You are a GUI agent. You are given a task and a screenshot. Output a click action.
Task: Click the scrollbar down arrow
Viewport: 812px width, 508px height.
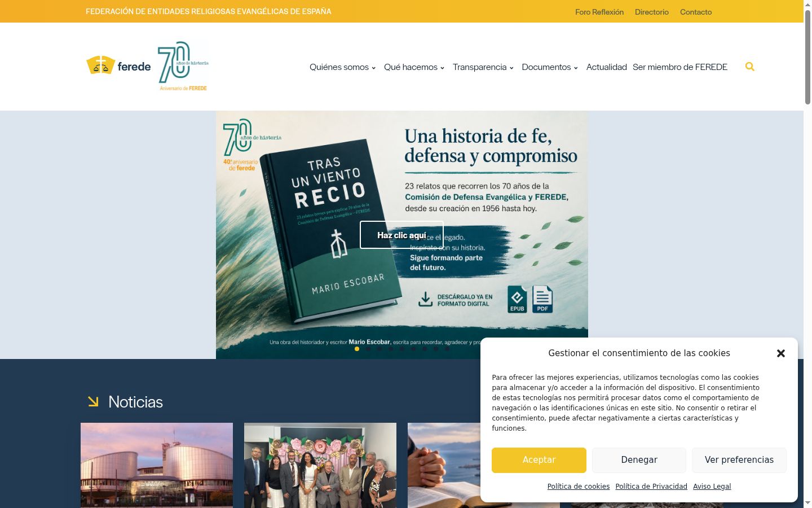(x=807, y=503)
